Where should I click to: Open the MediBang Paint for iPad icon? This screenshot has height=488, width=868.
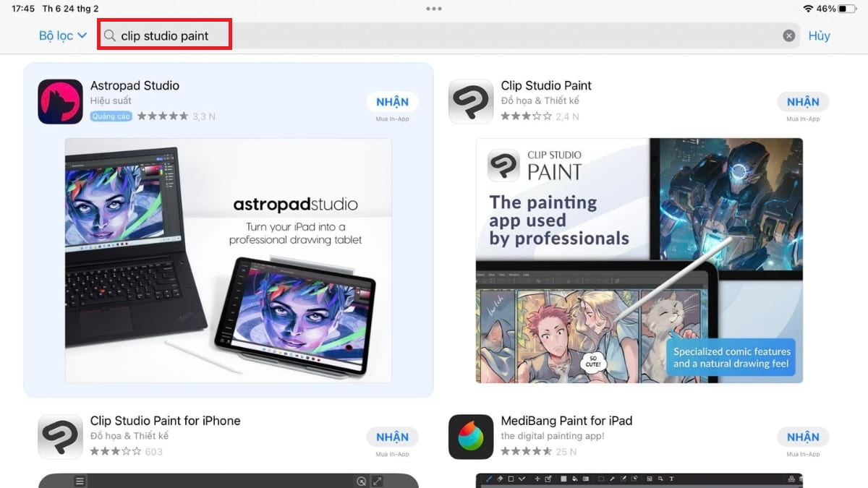tap(471, 437)
